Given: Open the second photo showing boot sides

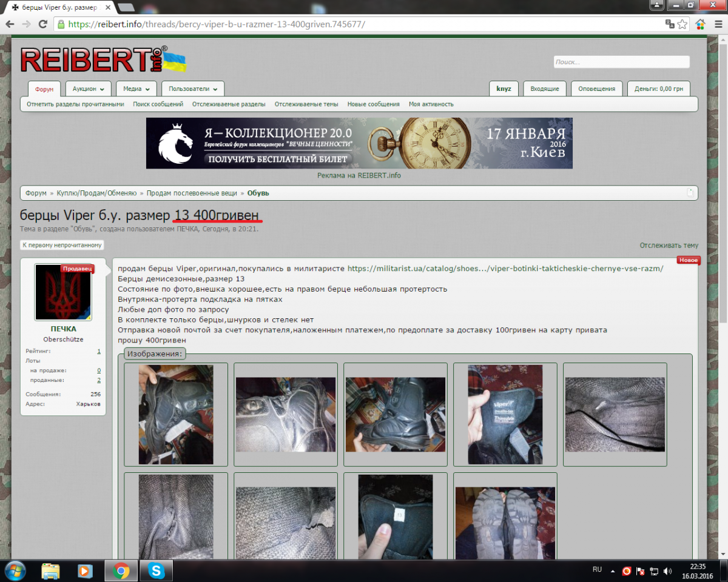Looking at the screenshot, I should tap(286, 415).
